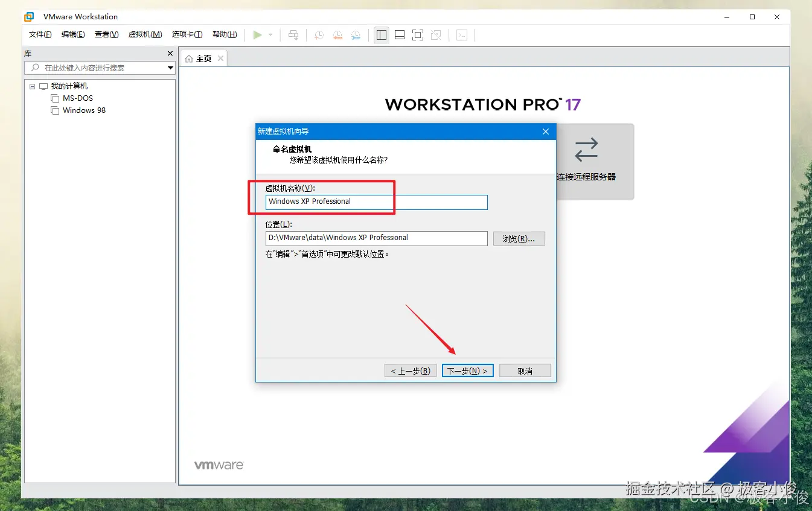Image resolution: width=812 pixels, height=511 pixels.
Task: Click the snapshot manager icon
Action: (356, 35)
